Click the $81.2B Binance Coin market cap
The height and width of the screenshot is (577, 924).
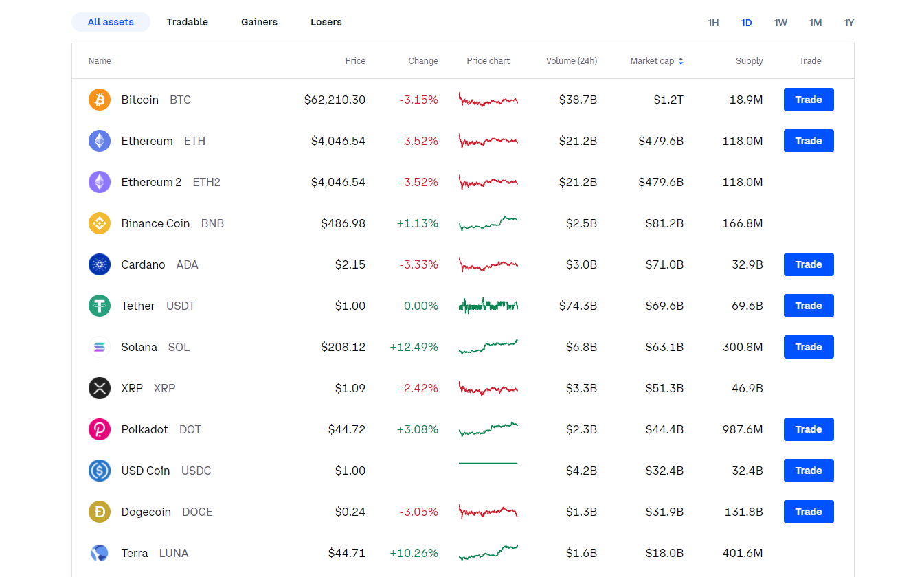tap(664, 223)
